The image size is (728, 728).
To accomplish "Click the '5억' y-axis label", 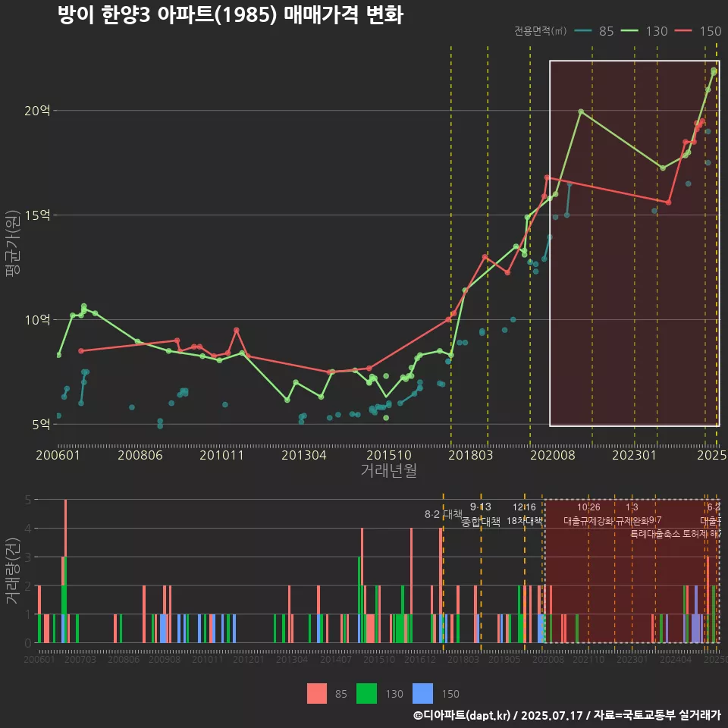I will 41,424.
